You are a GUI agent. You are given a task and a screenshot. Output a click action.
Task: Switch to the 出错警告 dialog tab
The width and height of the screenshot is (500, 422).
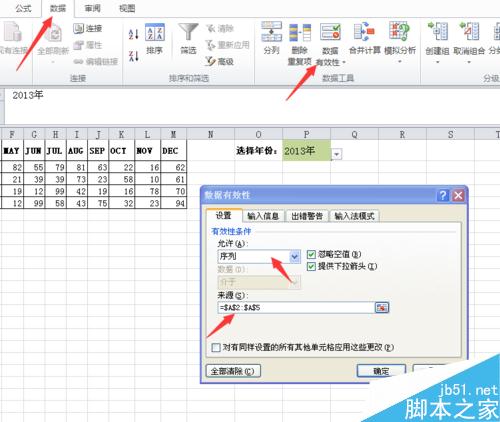pos(307,216)
